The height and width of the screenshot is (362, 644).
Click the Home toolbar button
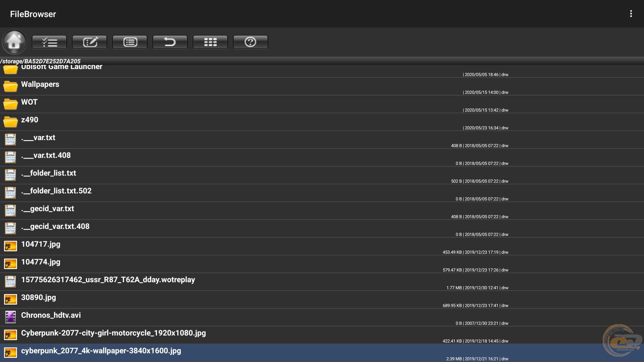pyautogui.click(x=14, y=42)
